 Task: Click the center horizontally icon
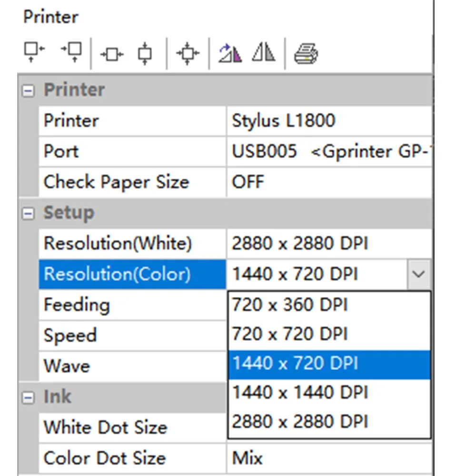pyautogui.click(x=112, y=55)
